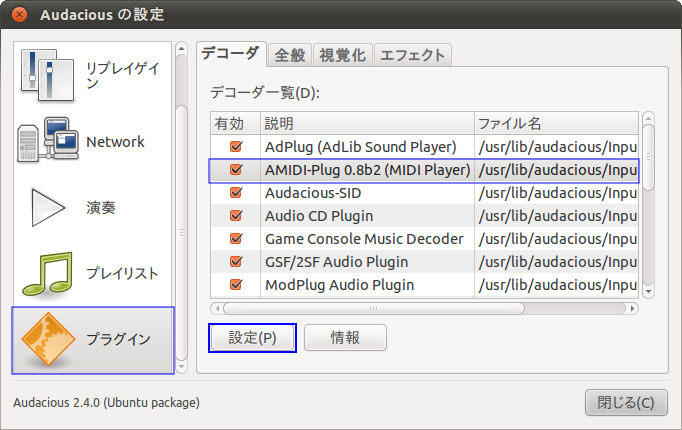The height and width of the screenshot is (430, 682).
Task: Click the file path of AdPlug row
Action: [x=558, y=147]
